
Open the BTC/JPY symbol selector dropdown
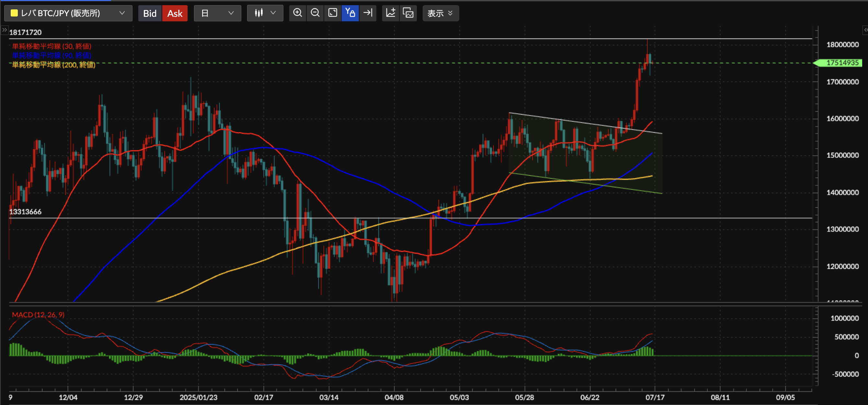68,13
